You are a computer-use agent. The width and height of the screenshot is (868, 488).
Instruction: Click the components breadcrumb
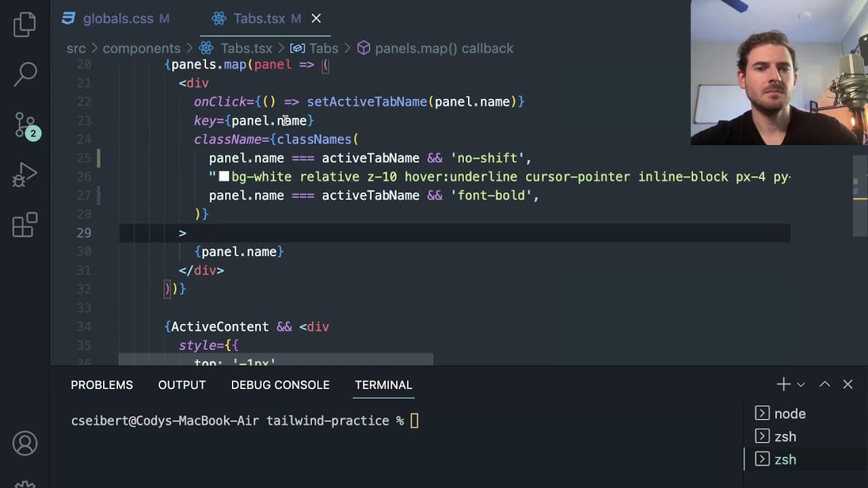(142, 48)
